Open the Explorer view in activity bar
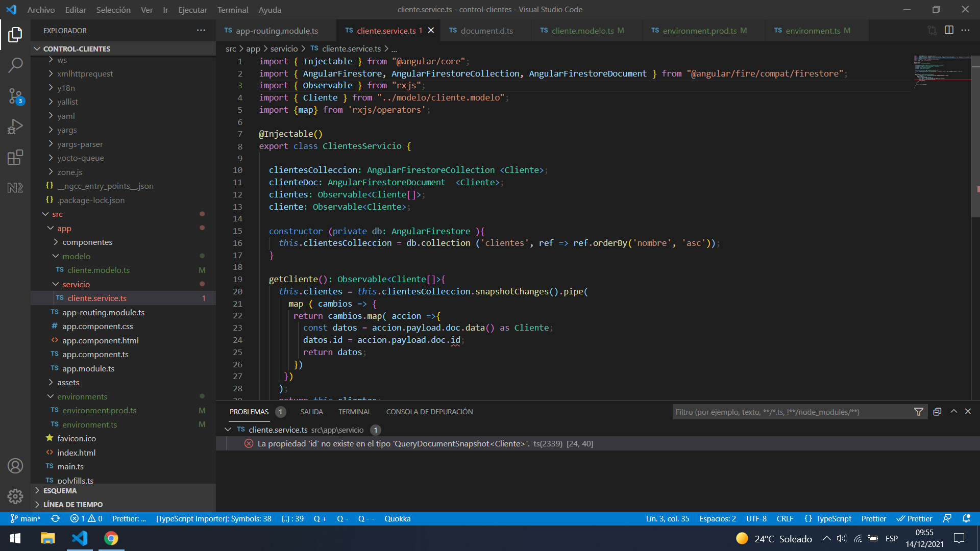The image size is (980, 551). pyautogui.click(x=15, y=35)
